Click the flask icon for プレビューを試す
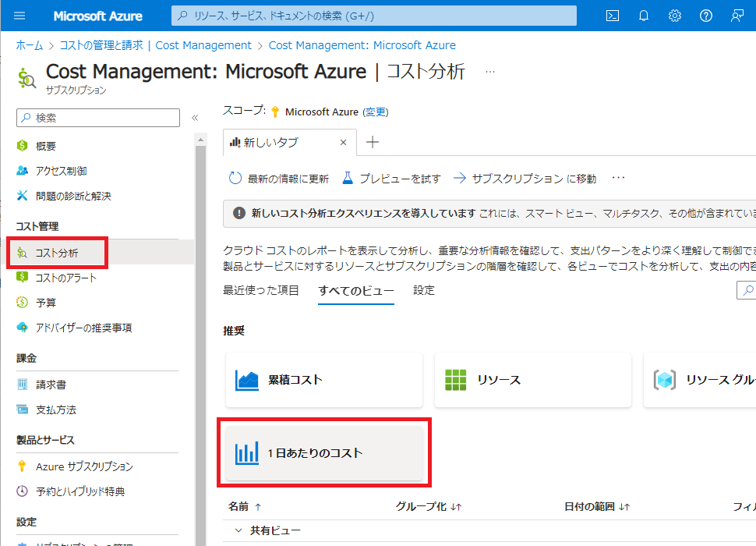This screenshot has height=546, width=756. [x=348, y=179]
